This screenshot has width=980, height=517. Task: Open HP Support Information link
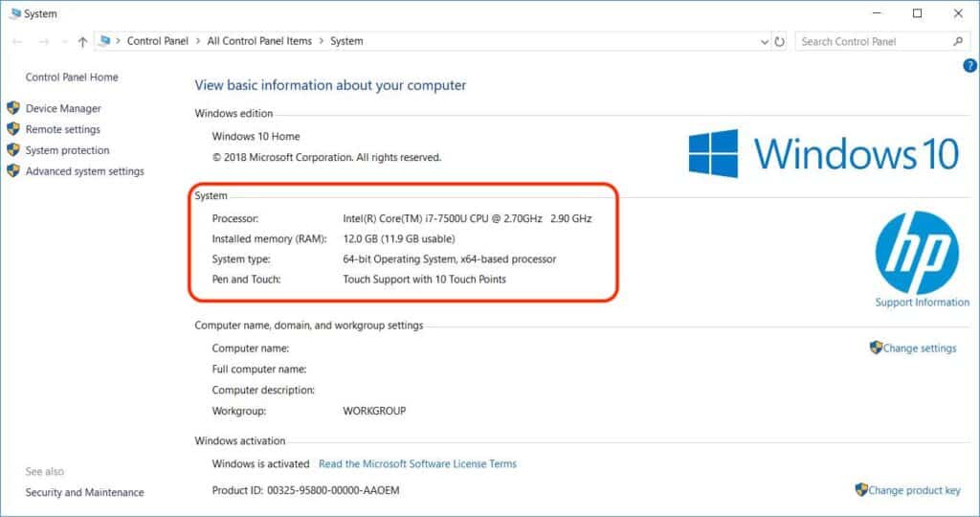pos(923,302)
